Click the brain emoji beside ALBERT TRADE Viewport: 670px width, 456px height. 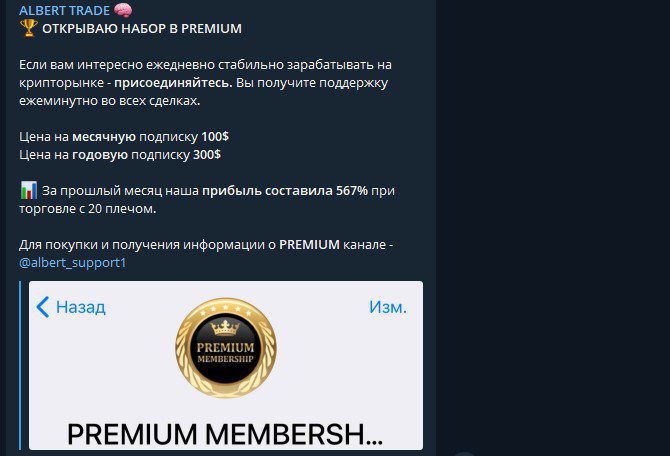point(123,10)
